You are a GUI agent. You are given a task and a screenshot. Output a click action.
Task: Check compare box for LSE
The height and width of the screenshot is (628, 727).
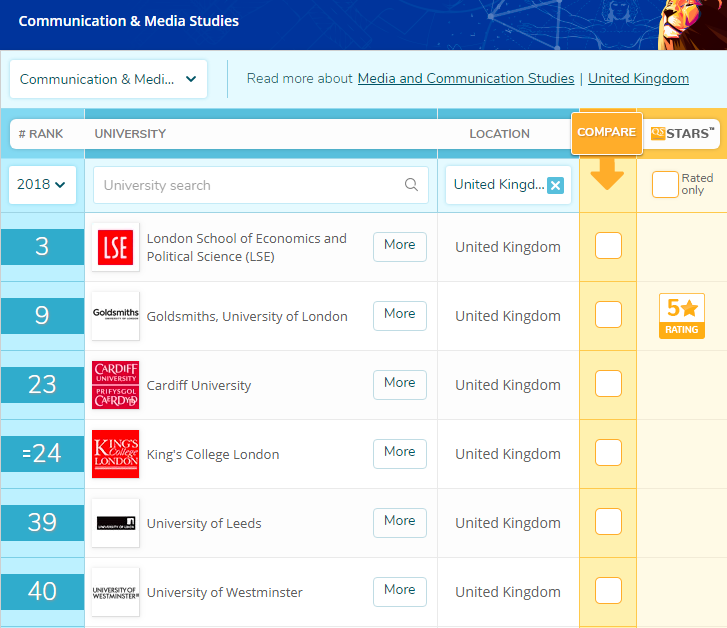tap(608, 246)
